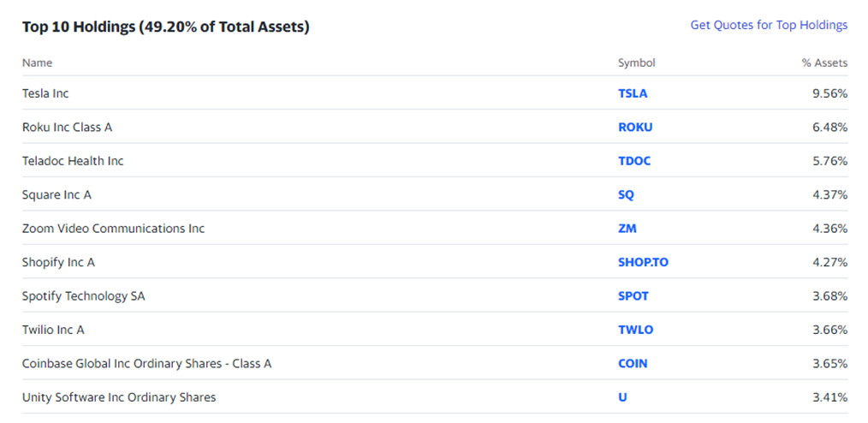The width and height of the screenshot is (868, 423).
Task: Click the % Assets column header
Action: coord(825,63)
